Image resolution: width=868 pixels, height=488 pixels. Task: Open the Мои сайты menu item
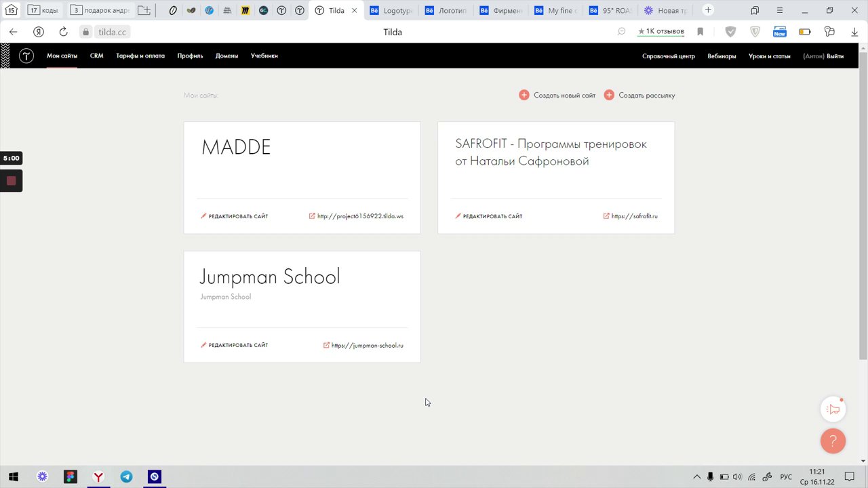[62, 56]
